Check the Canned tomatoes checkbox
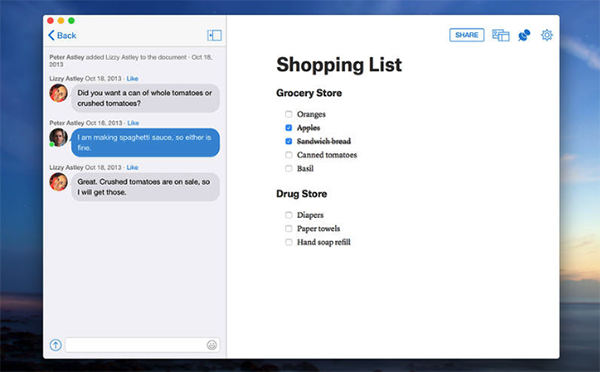Viewport: 600px width, 372px height. point(289,155)
